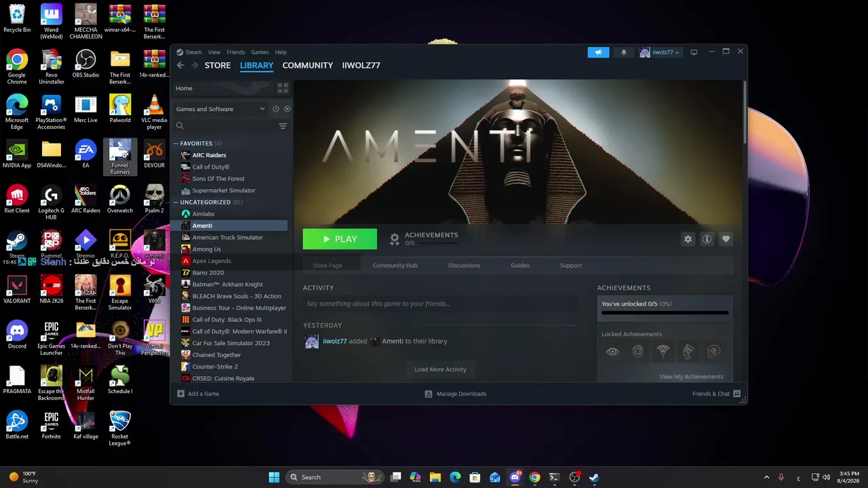Open the Amenti achievements gear icon
Viewport: 868px width, 488px height.
[x=395, y=239]
